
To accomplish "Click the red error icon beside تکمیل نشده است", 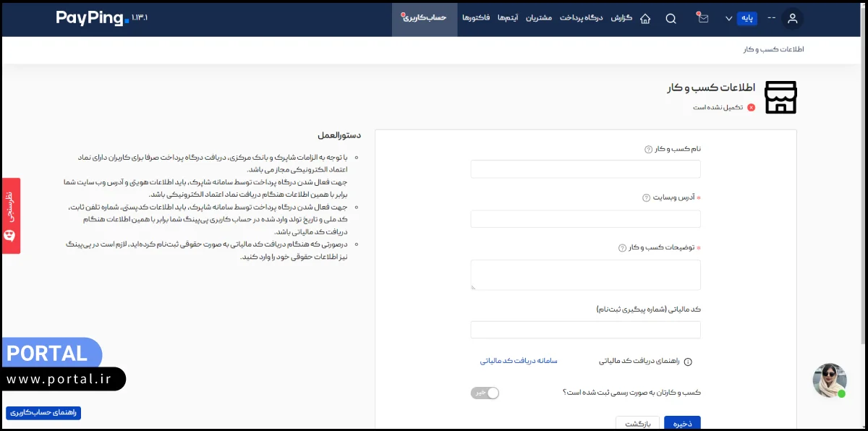I will click(752, 106).
